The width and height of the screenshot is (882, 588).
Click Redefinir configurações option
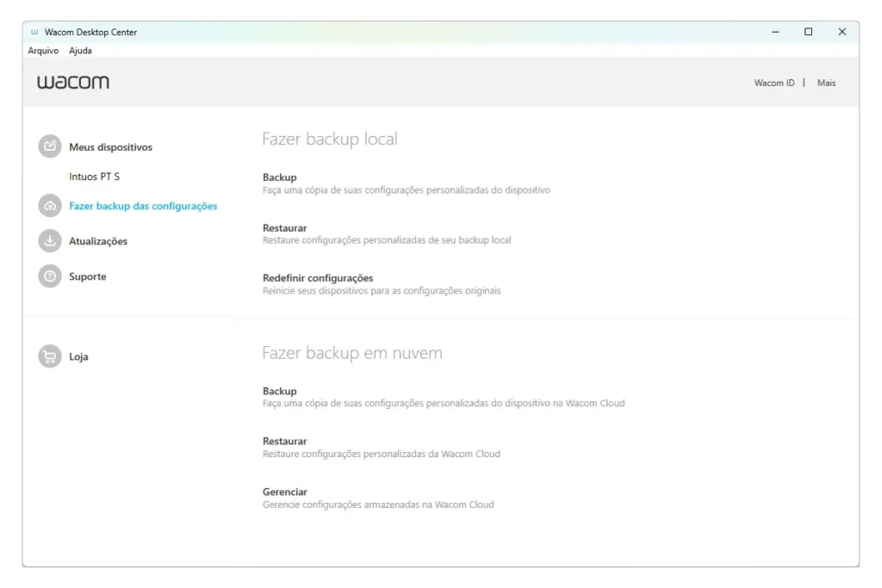pyautogui.click(x=318, y=278)
